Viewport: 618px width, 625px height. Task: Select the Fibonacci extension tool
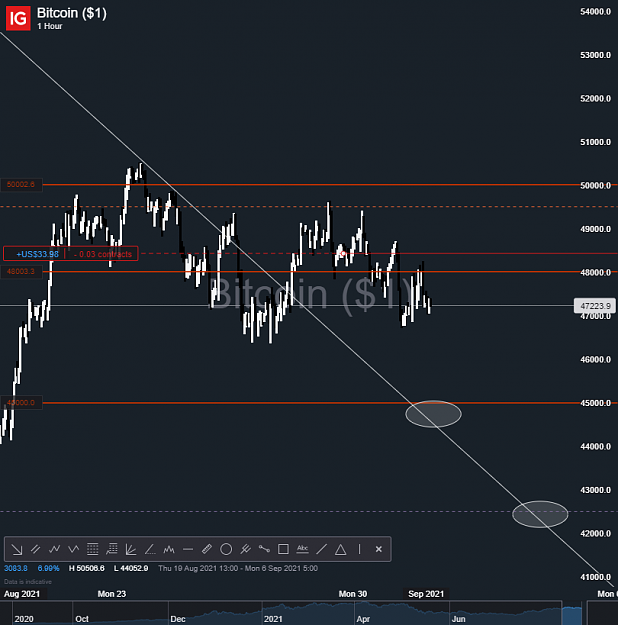coord(112,550)
